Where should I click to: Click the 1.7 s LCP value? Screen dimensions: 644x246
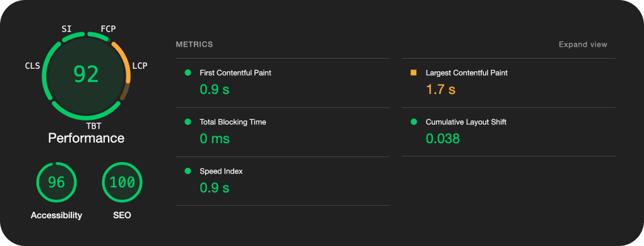pyautogui.click(x=441, y=90)
